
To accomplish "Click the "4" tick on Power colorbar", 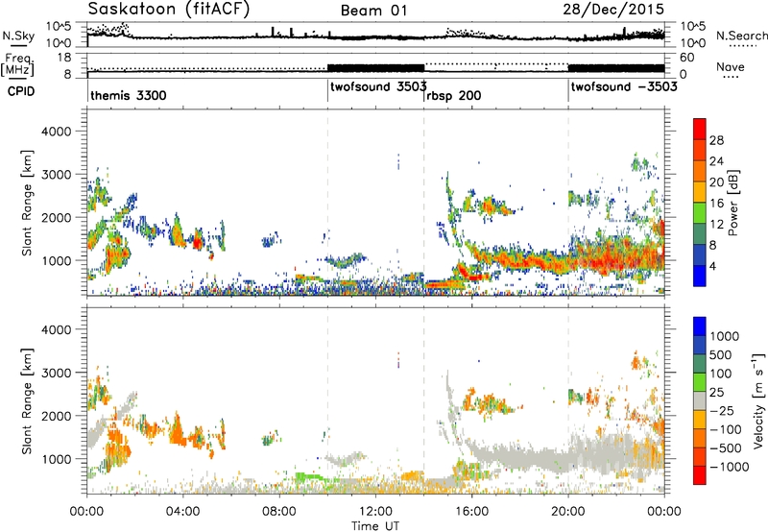I will pyautogui.click(x=713, y=266).
